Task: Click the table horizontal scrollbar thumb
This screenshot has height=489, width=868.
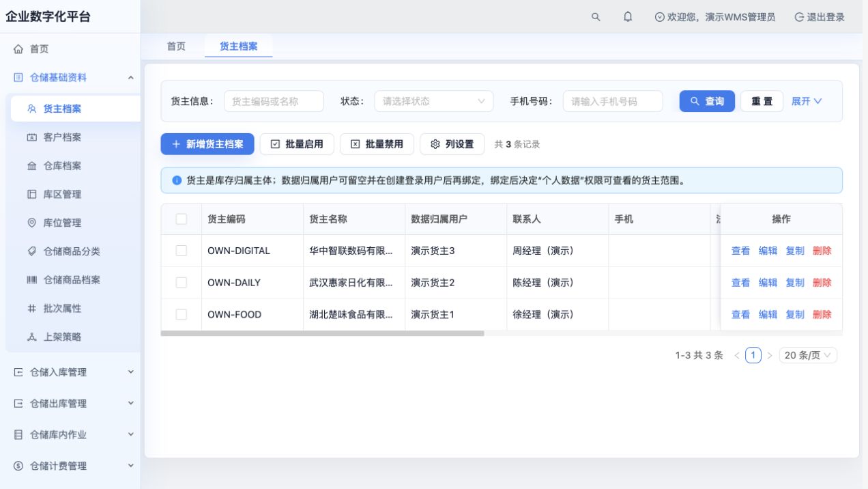Action: [x=322, y=333]
